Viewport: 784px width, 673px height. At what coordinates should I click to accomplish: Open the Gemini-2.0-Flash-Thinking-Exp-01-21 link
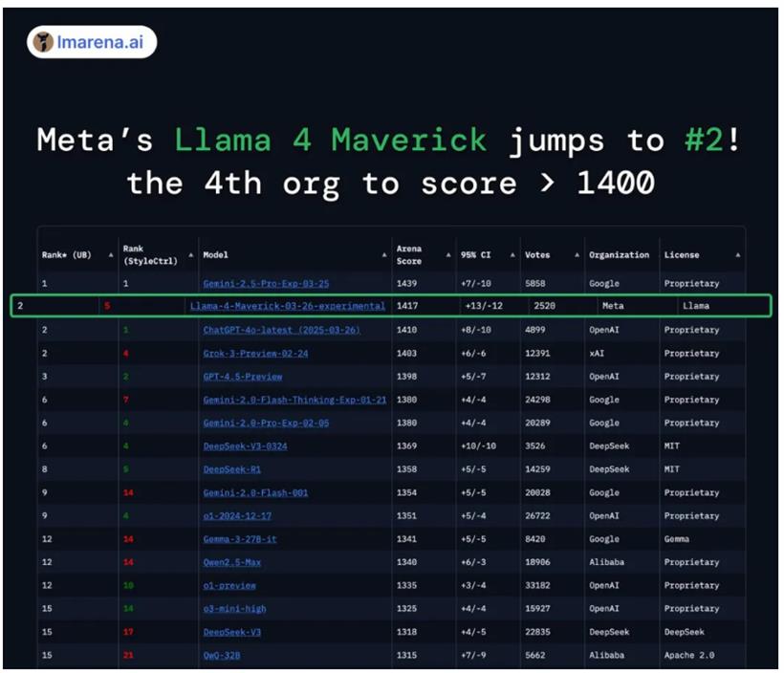tap(294, 400)
